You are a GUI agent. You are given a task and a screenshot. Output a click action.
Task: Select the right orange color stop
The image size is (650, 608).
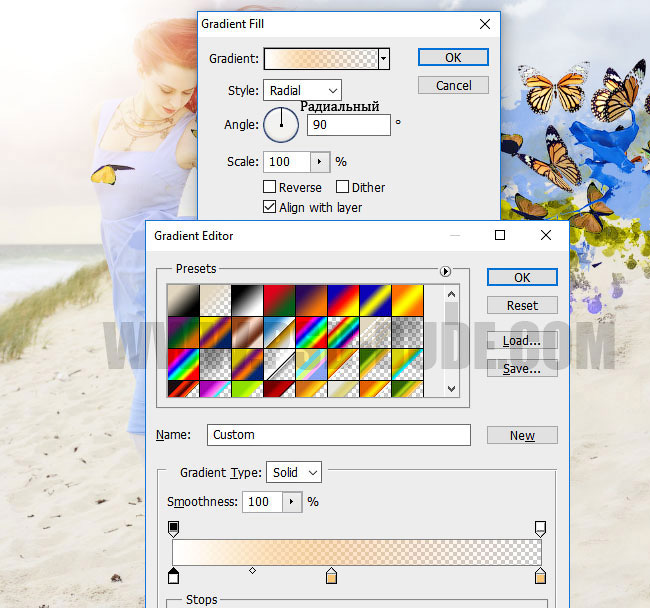[540, 575]
